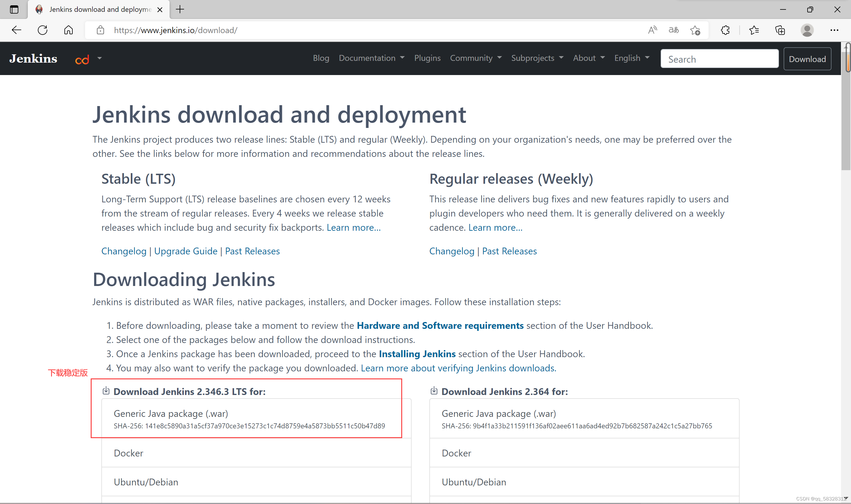
Task: Click the translate page icon
Action: tap(673, 30)
